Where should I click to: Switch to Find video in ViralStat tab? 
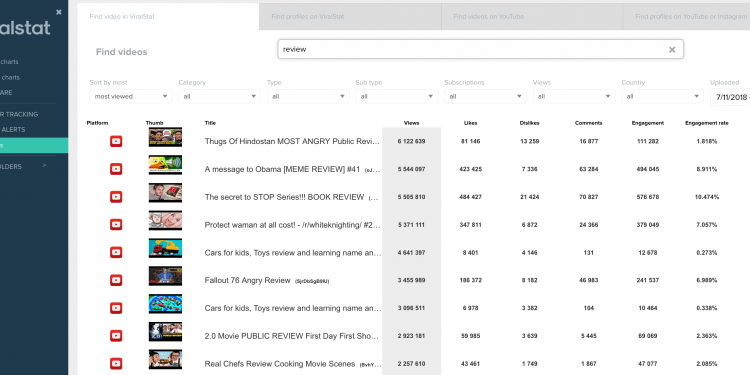168,17
